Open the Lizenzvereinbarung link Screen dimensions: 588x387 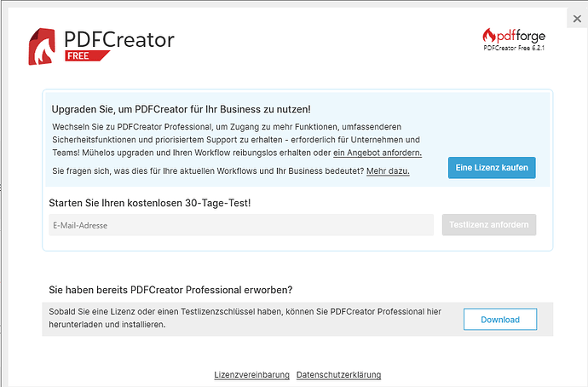(x=251, y=375)
